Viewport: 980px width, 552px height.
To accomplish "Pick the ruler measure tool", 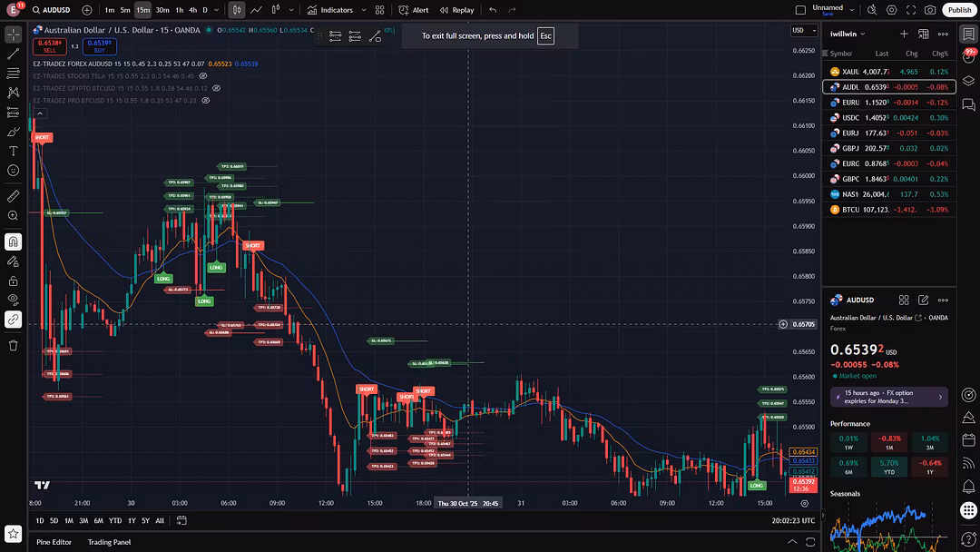I will coord(14,196).
